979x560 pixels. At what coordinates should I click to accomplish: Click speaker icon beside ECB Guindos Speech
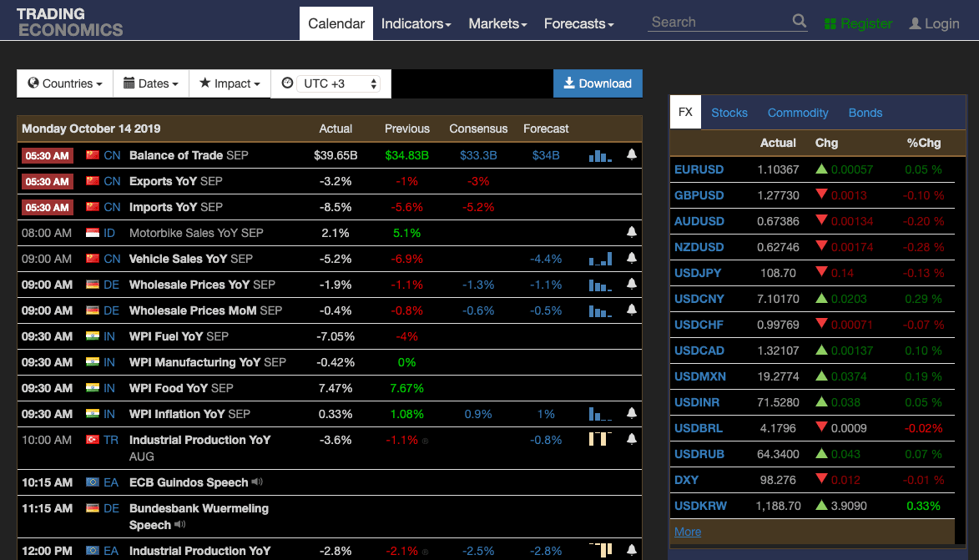point(257,482)
